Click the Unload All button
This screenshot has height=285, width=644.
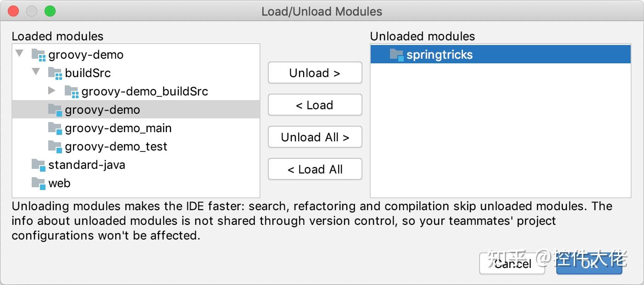(x=315, y=137)
